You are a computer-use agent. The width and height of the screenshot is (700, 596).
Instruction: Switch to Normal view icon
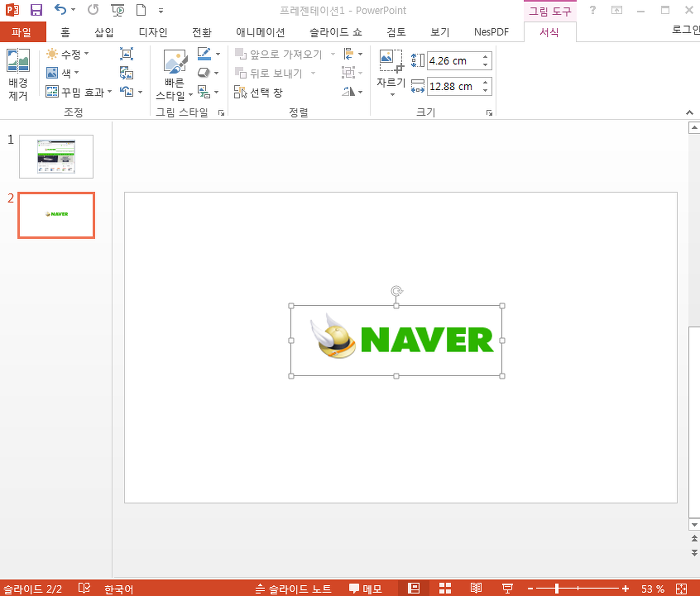414,588
